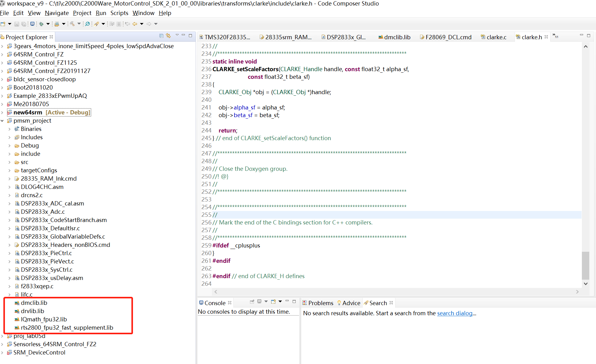Viewport: 596px width, 364px height.
Task: Open the Navigate menu
Action: (x=57, y=13)
